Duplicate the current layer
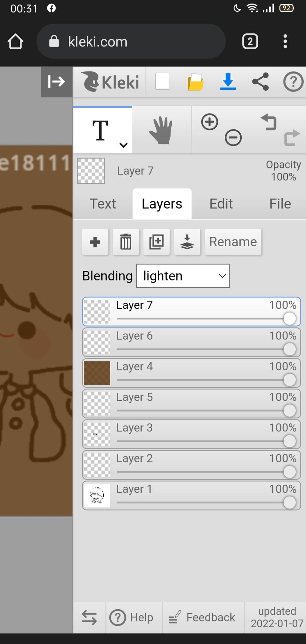306x644 pixels. tap(156, 242)
